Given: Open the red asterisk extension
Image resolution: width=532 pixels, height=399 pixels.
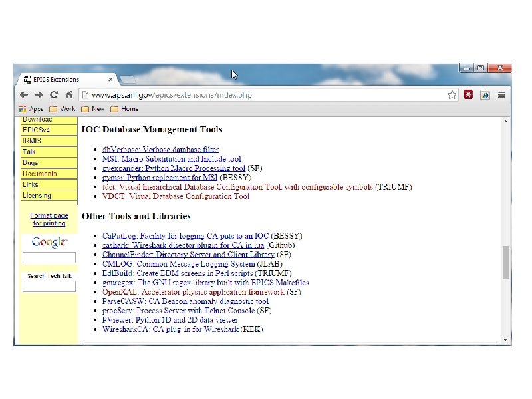Looking at the screenshot, I should (x=469, y=95).
